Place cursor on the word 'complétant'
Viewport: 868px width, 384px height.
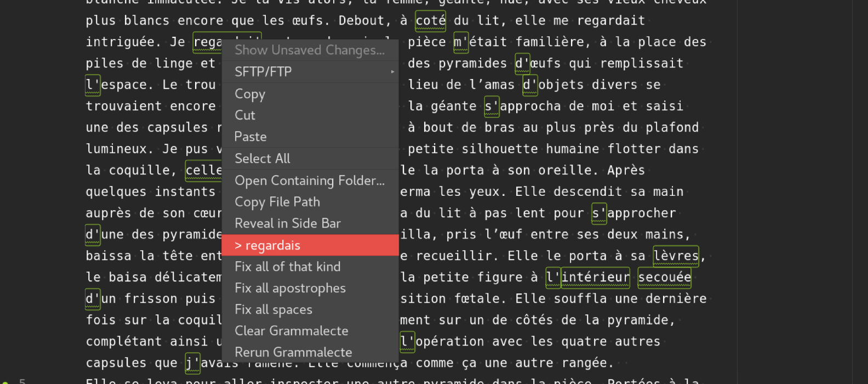click(124, 342)
